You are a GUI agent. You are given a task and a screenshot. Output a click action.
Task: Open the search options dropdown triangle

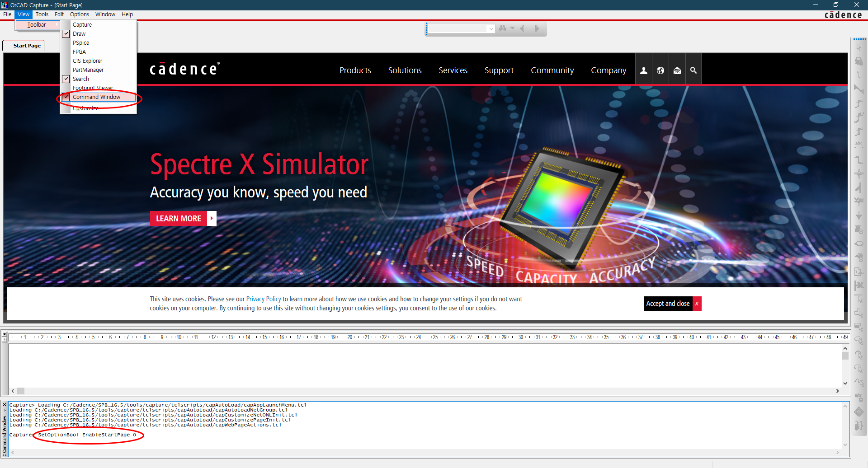pos(512,28)
